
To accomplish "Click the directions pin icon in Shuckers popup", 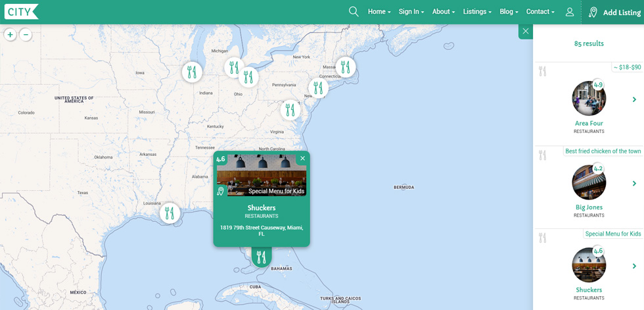I will 221,191.
